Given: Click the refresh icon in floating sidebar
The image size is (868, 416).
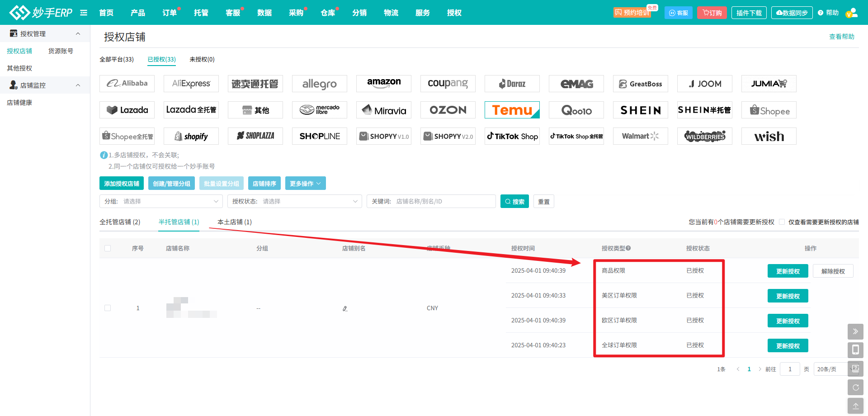Looking at the screenshot, I should click(x=855, y=388).
